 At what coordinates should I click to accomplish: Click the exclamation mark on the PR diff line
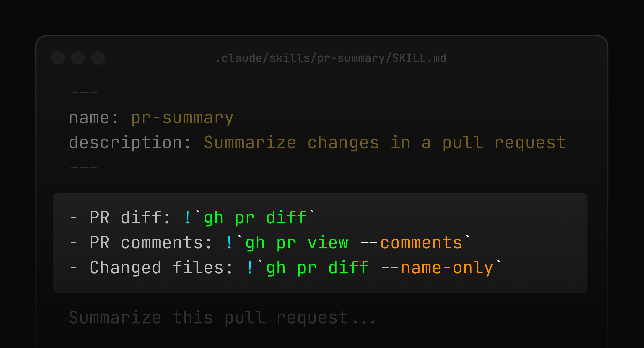coord(188,218)
